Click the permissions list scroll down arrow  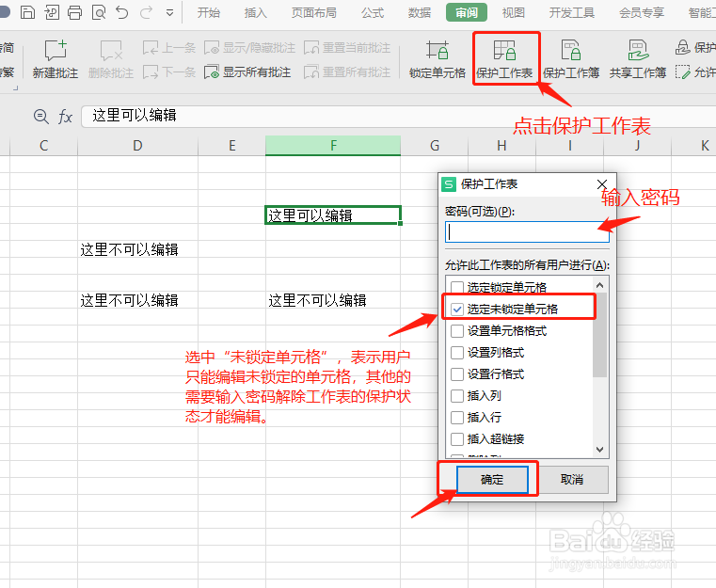point(600,449)
